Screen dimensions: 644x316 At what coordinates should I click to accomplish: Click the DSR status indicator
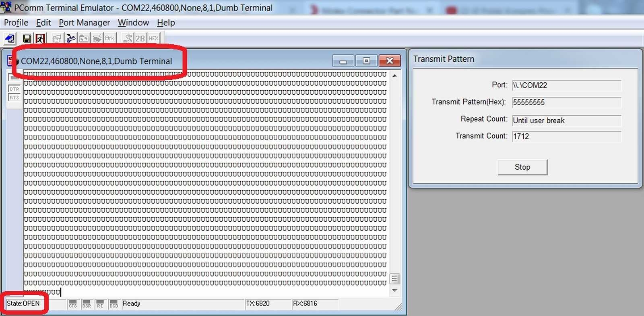(87, 304)
